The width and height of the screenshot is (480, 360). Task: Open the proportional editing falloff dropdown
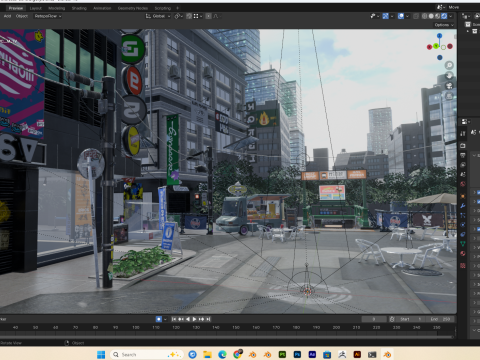pos(217,16)
